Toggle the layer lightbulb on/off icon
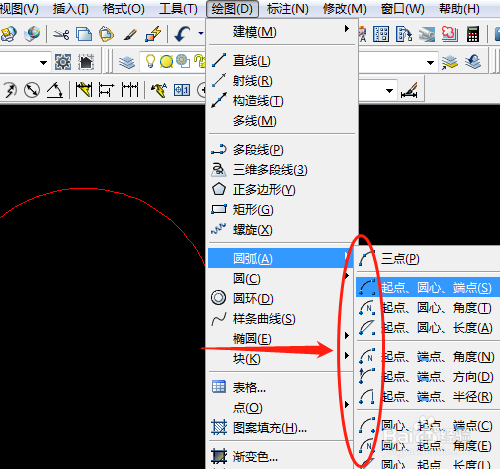 150,61
